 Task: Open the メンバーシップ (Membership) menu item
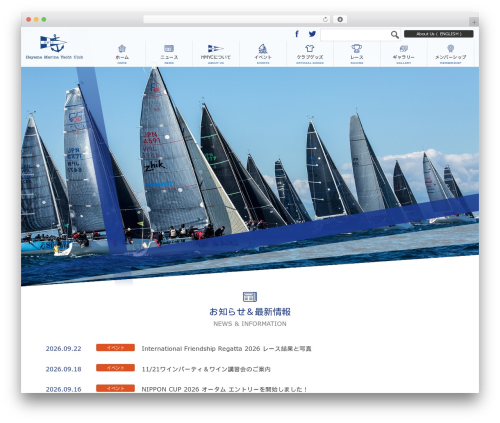(x=451, y=54)
